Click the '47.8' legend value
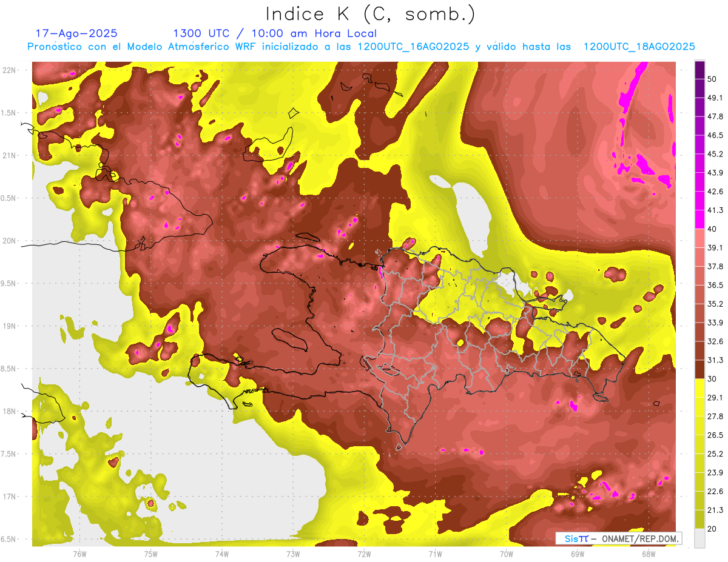This screenshot has width=728, height=562. pos(715,117)
